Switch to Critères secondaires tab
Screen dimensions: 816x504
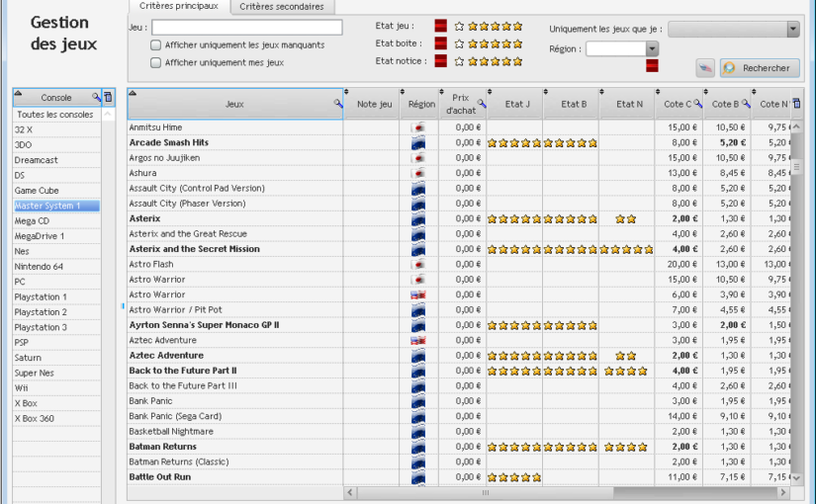282,7
